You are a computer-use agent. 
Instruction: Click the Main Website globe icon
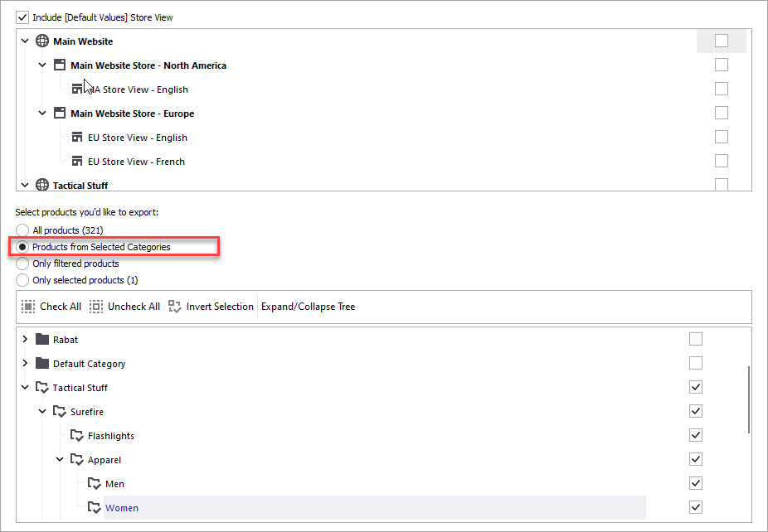pos(42,41)
